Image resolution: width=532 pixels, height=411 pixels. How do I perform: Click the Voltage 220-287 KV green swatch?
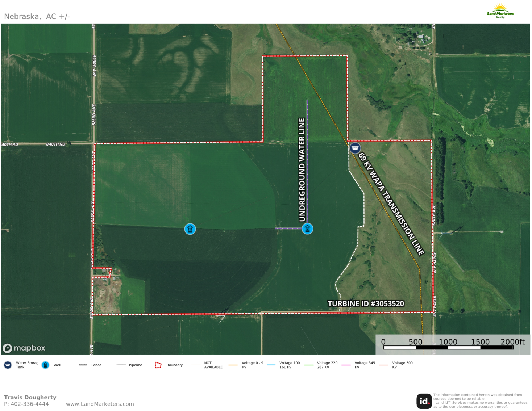click(x=309, y=365)
